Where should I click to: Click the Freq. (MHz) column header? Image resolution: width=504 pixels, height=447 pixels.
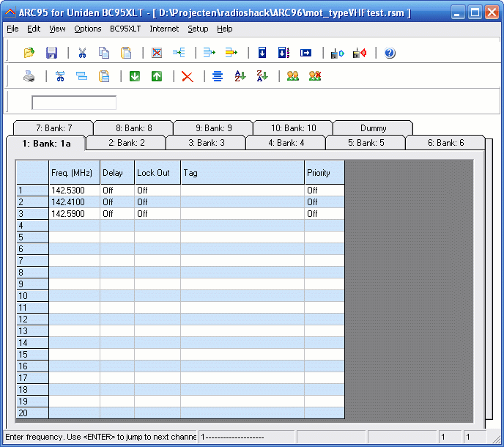(x=74, y=173)
